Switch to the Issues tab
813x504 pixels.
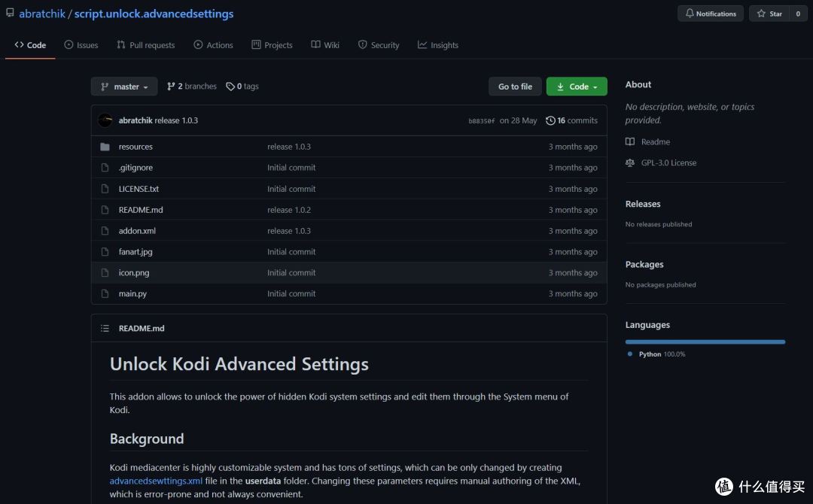pos(81,45)
